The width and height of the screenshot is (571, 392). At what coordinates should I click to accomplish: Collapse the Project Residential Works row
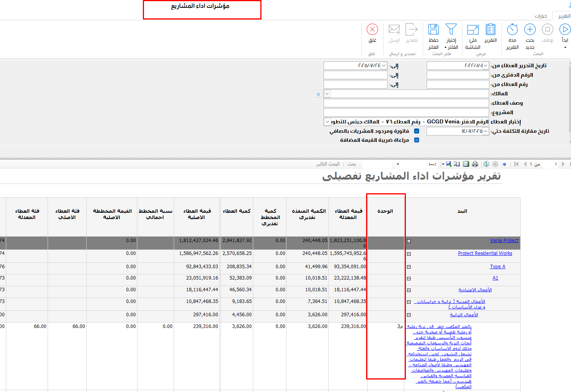(x=409, y=254)
